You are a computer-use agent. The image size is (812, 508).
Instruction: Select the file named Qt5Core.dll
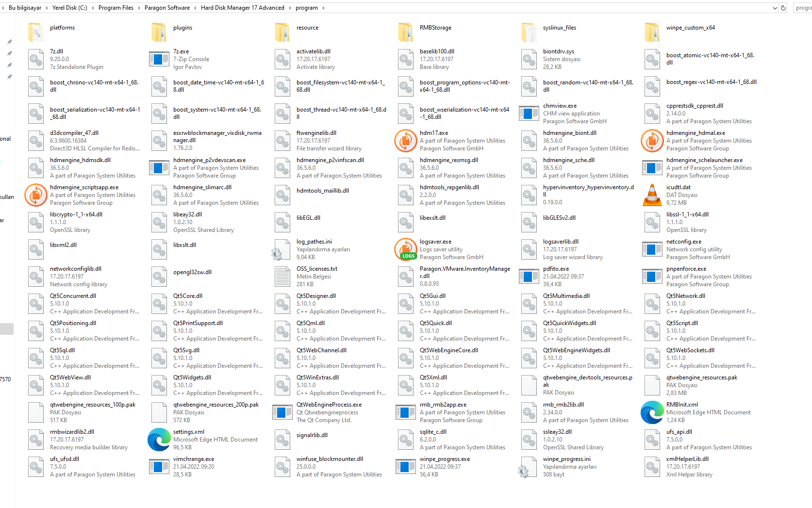point(188,296)
